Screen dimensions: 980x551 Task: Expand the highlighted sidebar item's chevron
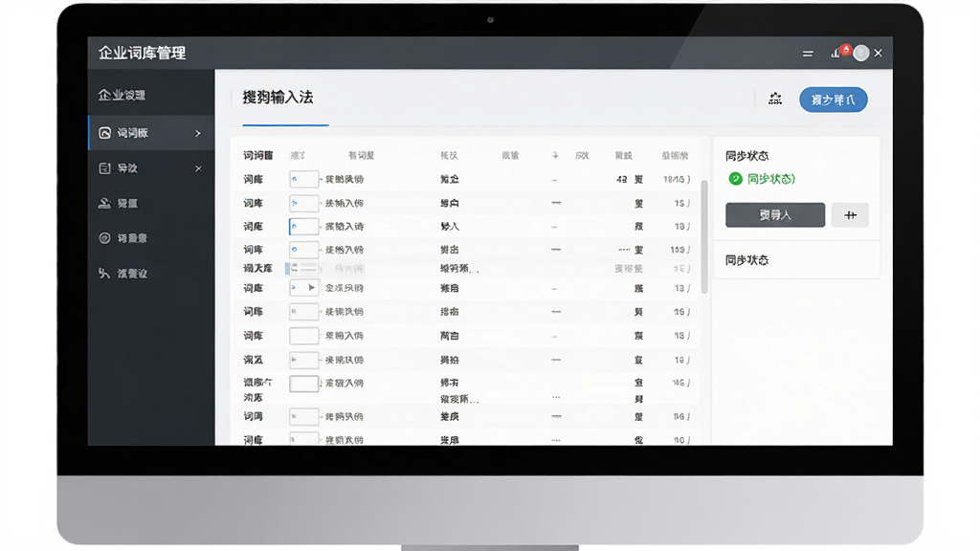click(x=198, y=133)
